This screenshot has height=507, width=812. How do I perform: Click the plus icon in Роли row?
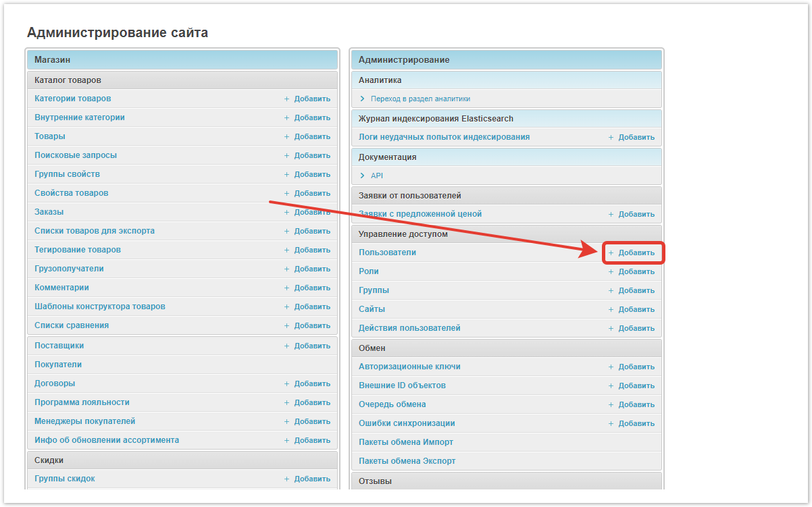click(x=611, y=272)
